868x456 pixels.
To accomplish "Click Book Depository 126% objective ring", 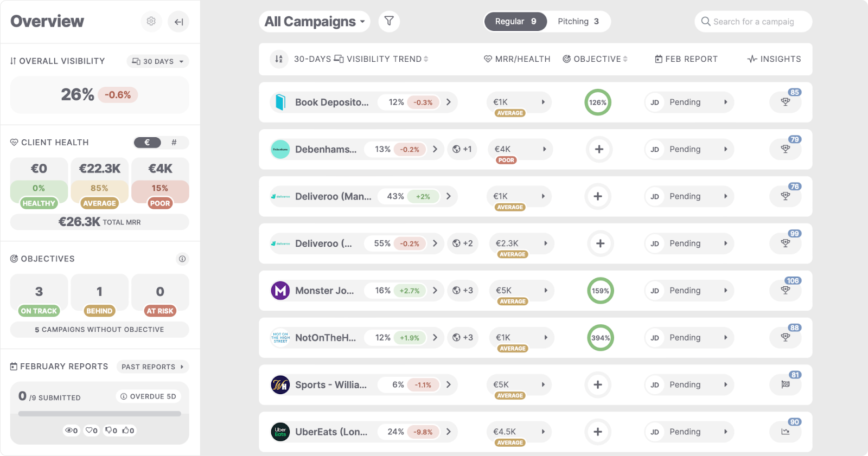I will click(598, 102).
